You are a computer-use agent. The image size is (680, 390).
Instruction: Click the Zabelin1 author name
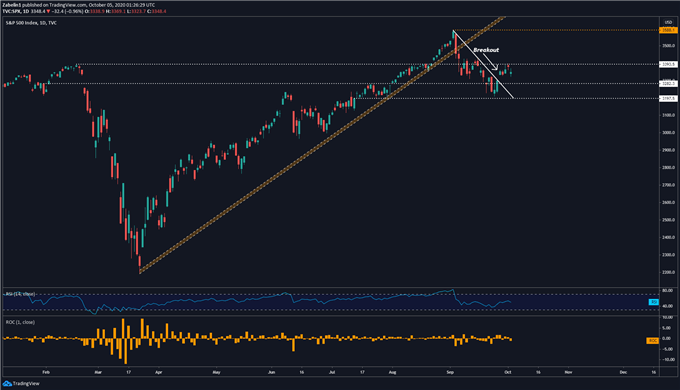tap(11, 5)
